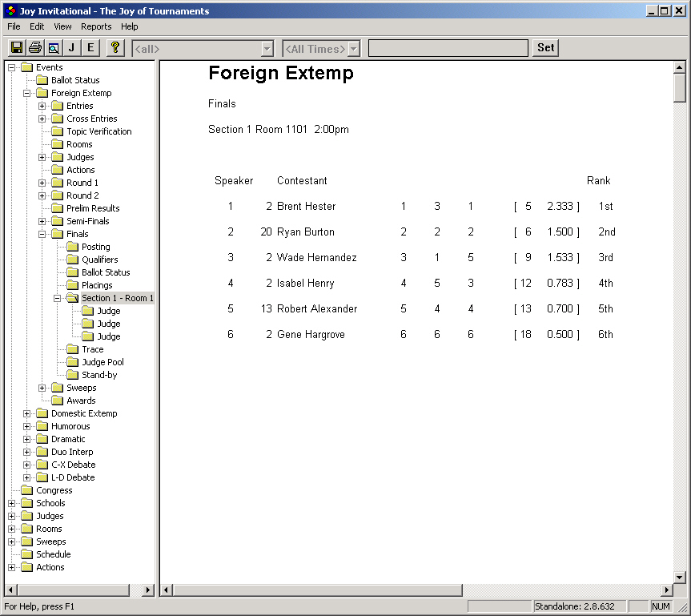Open the All Times dropdown
The width and height of the screenshot is (691, 616).
pos(353,49)
